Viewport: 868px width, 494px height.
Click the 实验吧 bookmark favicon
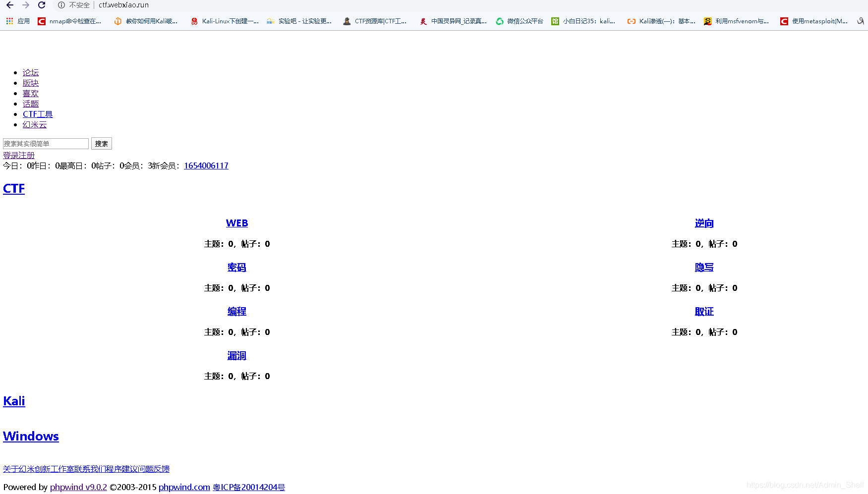click(271, 21)
